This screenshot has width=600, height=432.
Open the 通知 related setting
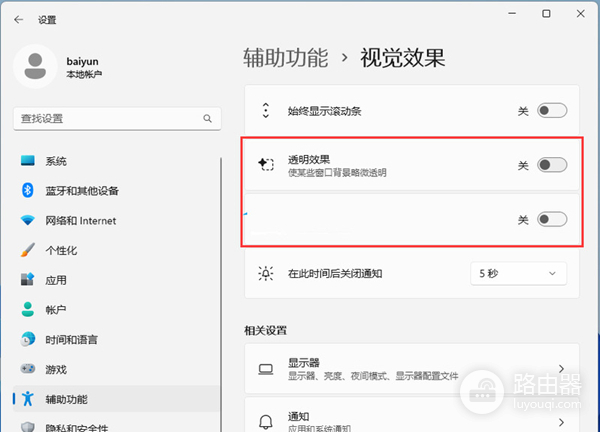click(412, 416)
